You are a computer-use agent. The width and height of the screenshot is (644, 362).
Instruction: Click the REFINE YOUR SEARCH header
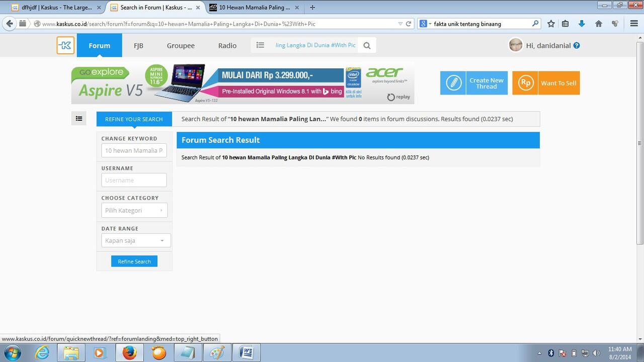pos(134,119)
